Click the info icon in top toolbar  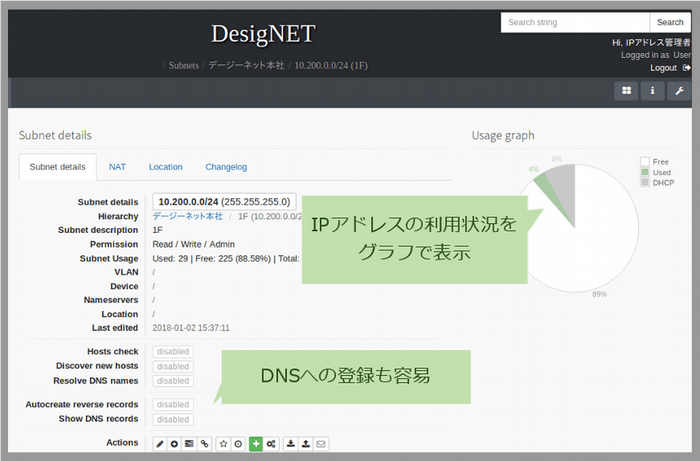[x=653, y=91]
